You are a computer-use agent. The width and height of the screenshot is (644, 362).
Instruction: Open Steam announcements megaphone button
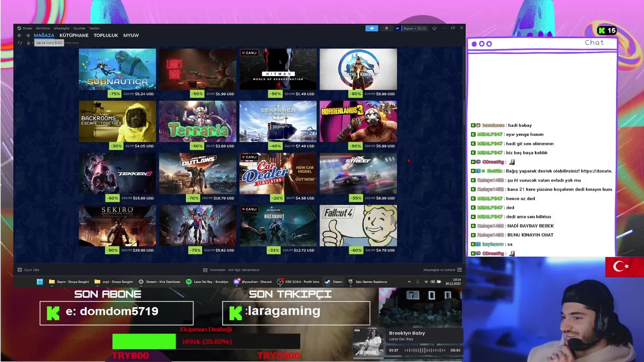(372, 28)
